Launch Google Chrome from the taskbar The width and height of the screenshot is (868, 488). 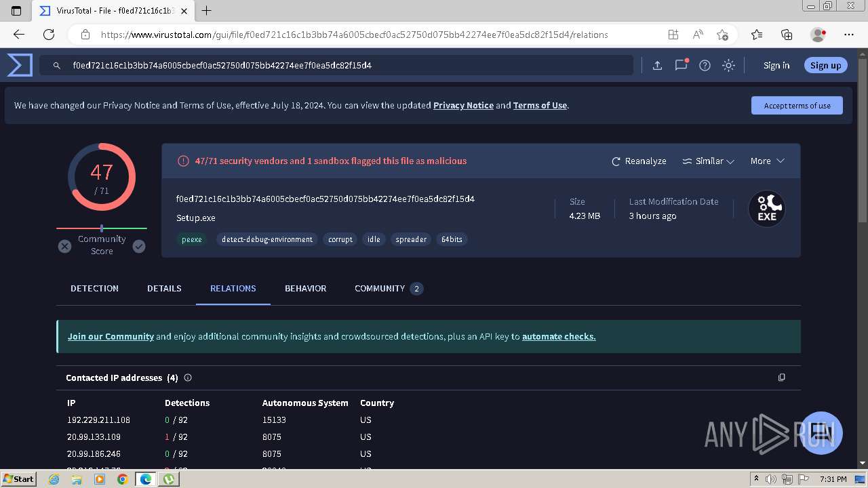pos(122,479)
